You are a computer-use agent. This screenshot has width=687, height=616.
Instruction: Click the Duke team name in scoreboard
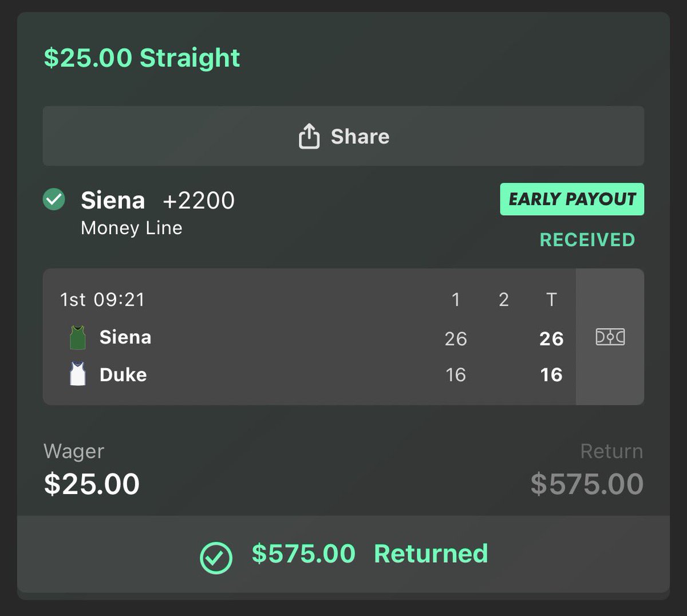(123, 375)
